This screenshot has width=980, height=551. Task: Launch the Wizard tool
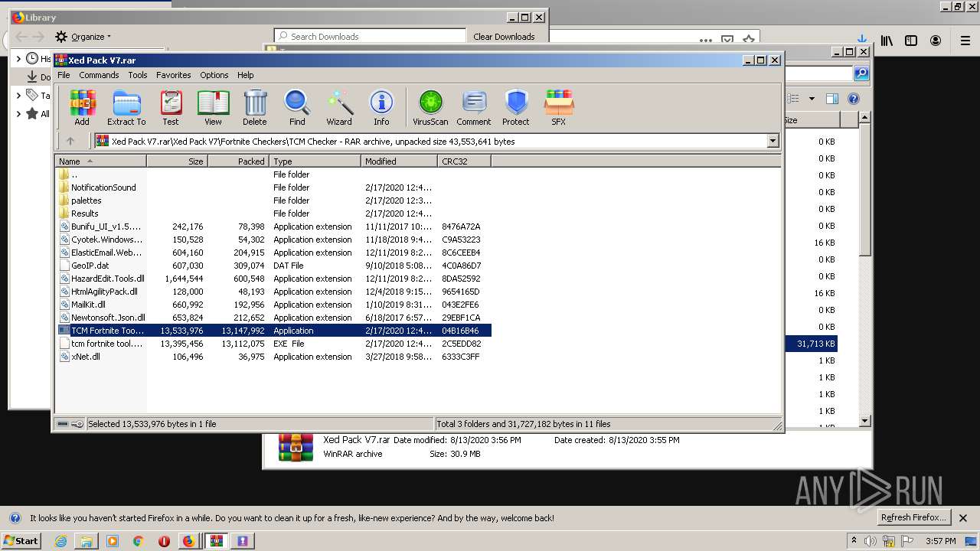(x=339, y=107)
